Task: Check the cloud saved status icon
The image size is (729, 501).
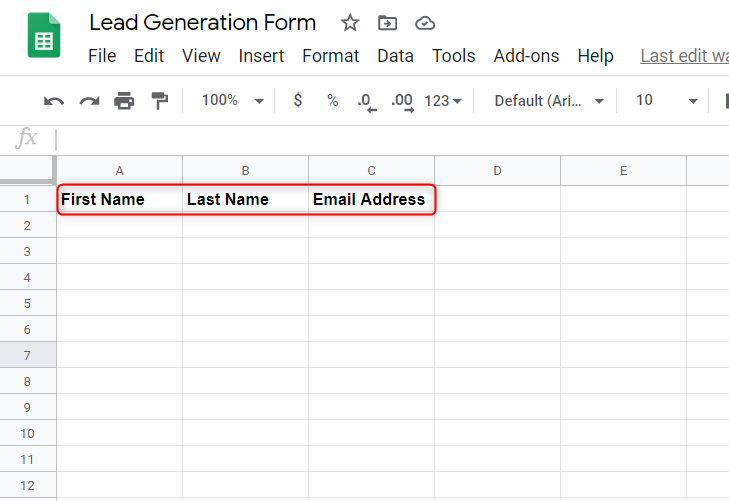Action: [x=425, y=23]
